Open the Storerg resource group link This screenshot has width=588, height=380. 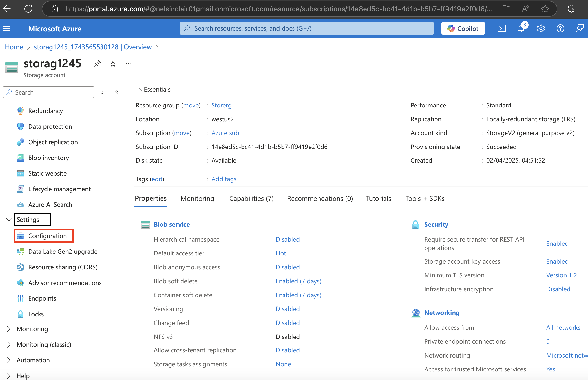(221, 105)
